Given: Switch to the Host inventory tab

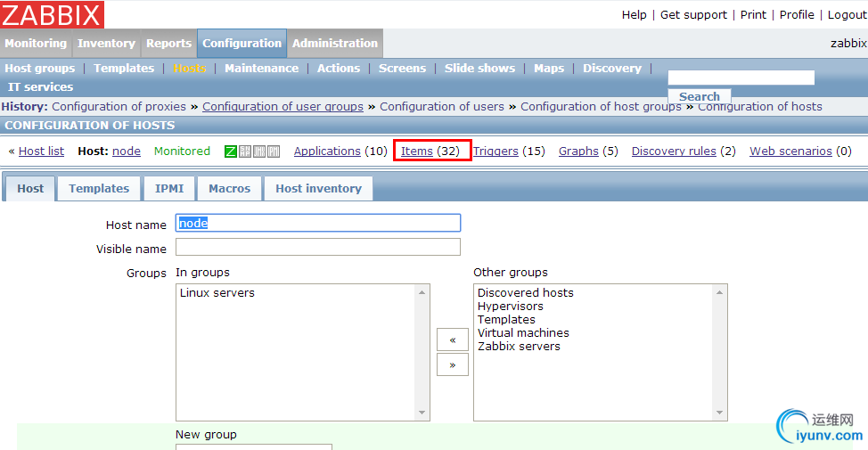Looking at the screenshot, I should pos(318,189).
